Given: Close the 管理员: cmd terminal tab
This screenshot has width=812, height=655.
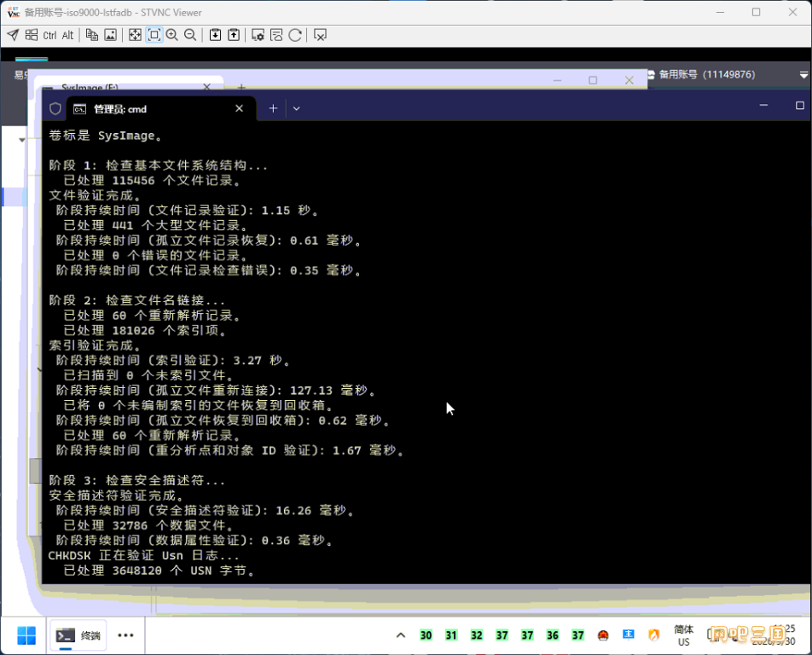Looking at the screenshot, I should click(x=239, y=108).
